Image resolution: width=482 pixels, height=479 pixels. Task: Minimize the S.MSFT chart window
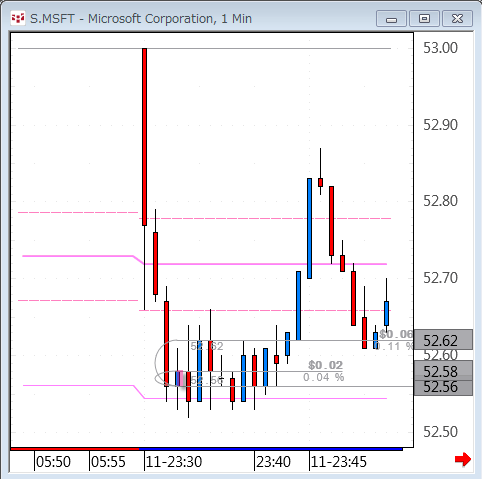391,19
